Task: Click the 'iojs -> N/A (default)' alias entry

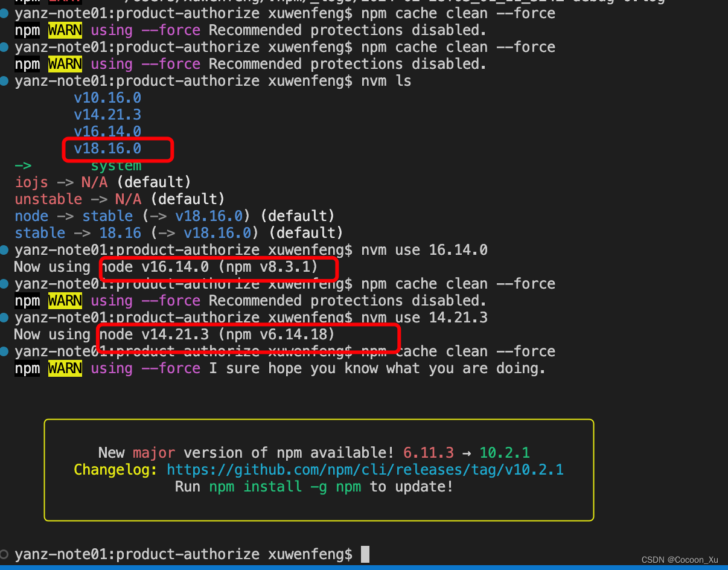Action: 103,182
